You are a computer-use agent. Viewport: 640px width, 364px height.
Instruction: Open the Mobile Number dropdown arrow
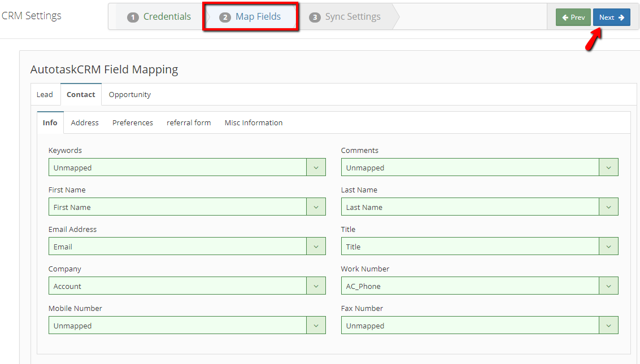(316, 325)
